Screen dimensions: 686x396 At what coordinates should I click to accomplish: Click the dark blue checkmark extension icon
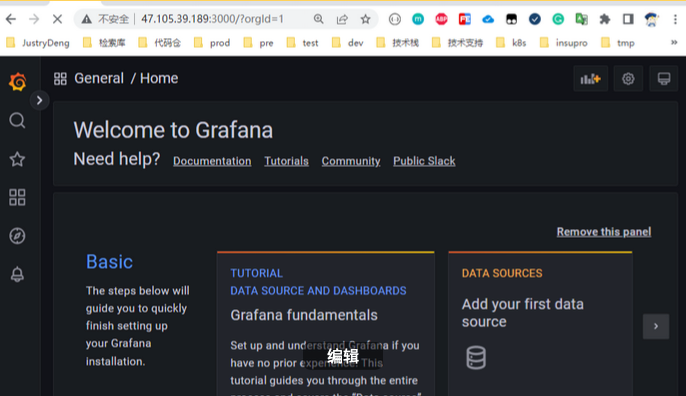point(535,19)
